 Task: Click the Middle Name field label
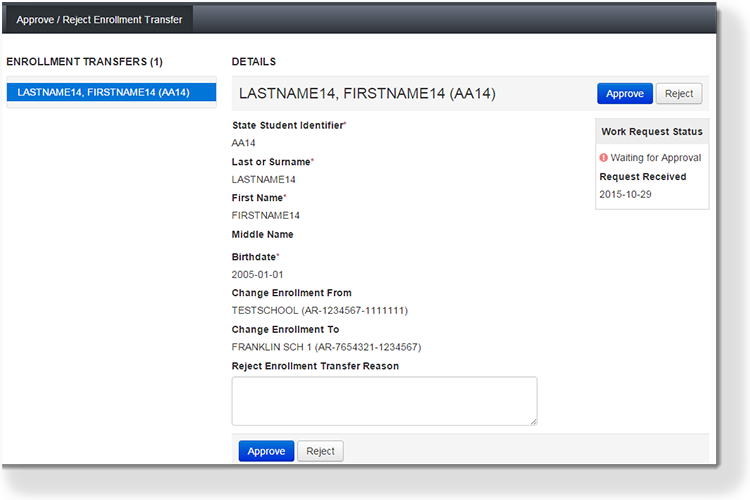(262, 234)
